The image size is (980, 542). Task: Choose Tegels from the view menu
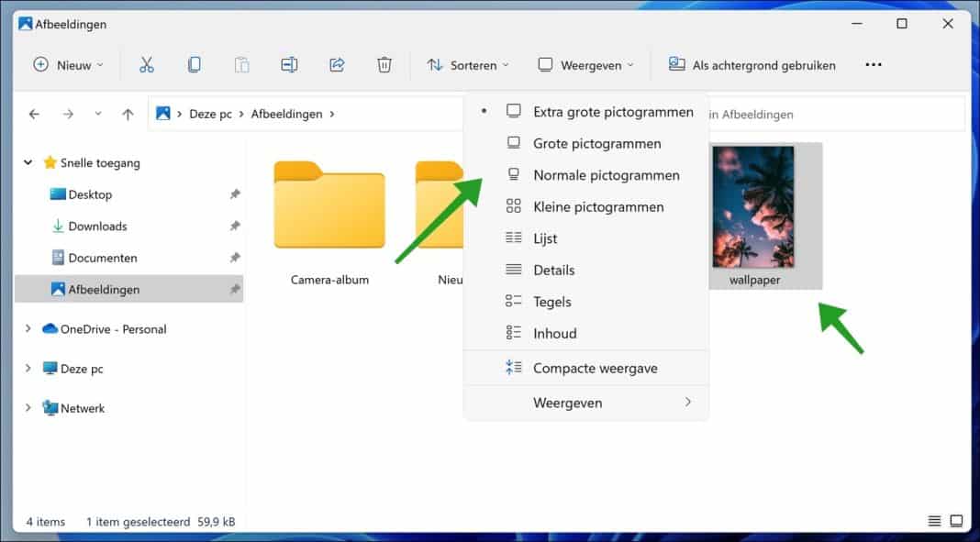(551, 301)
